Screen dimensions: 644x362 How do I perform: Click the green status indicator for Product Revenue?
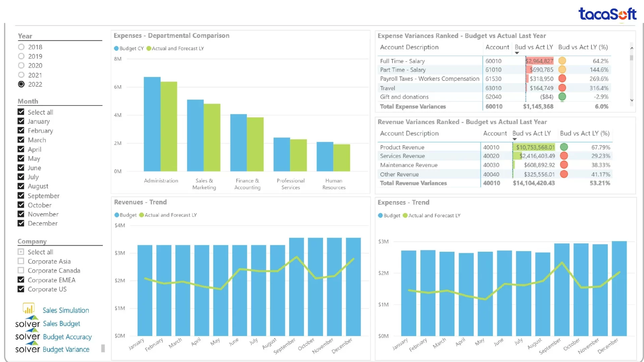pos(564,147)
